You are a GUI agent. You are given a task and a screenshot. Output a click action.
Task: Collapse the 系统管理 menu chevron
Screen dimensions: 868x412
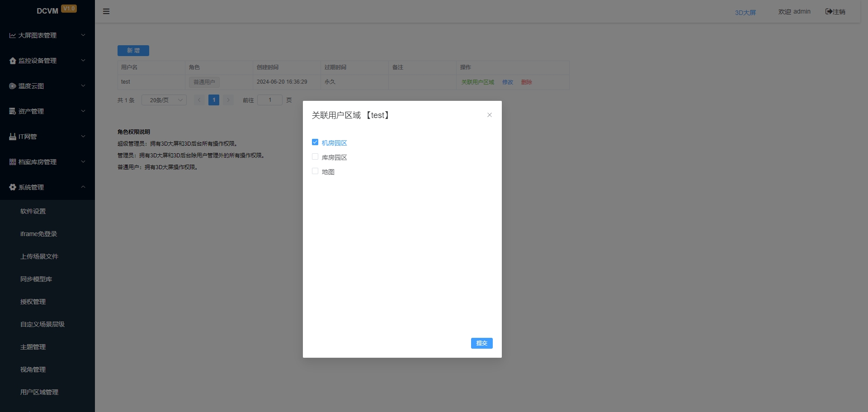pyautogui.click(x=83, y=187)
